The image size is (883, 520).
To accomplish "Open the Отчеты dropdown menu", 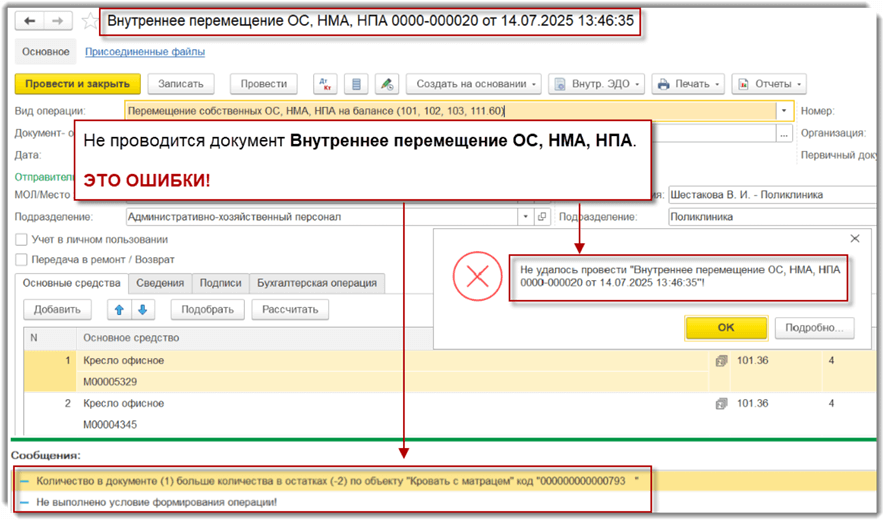I will (x=769, y=84).
